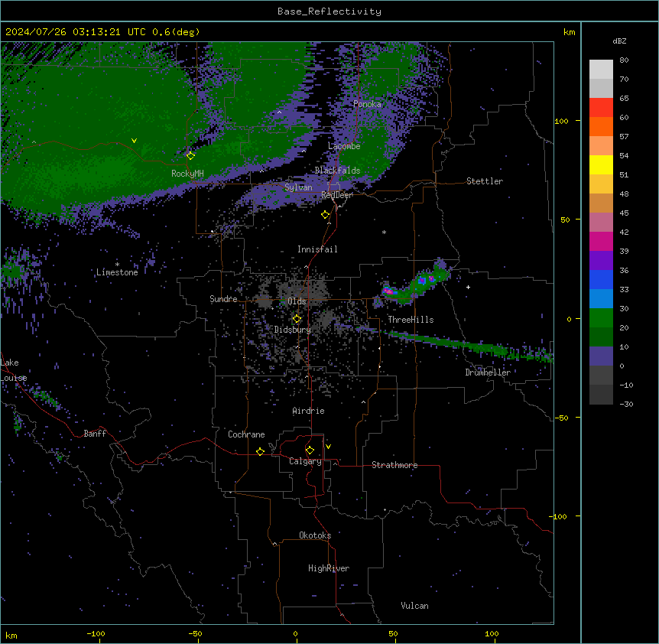
Task: Click the Banff town label
Action: tap(95, 434)
